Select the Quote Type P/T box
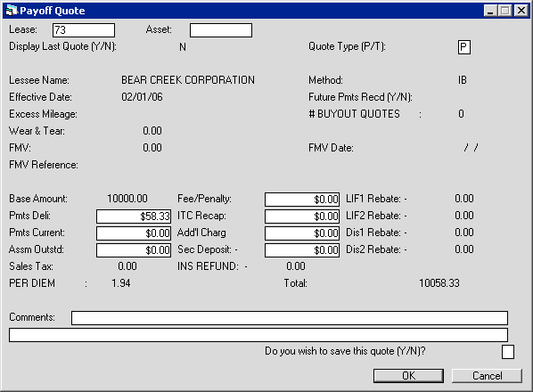Image resolution: width=533 pixels, height=392 pixels. point(464,47)
